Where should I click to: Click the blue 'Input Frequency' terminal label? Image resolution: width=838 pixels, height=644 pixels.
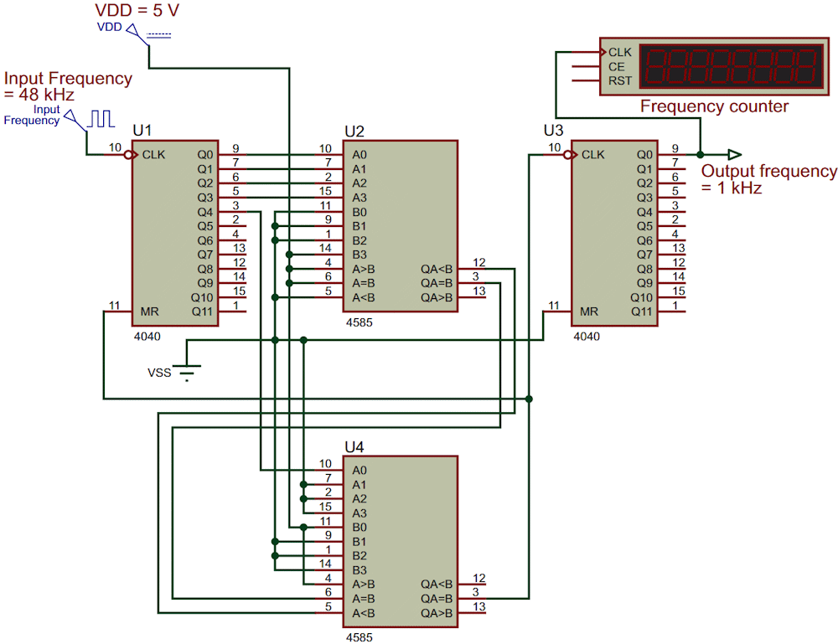tap(32, 115)
